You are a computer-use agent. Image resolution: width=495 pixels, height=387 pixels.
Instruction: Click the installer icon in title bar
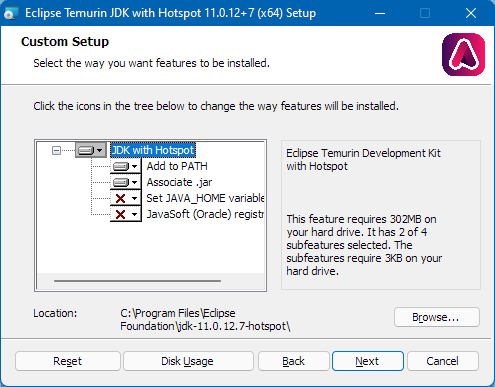(10, 13)
